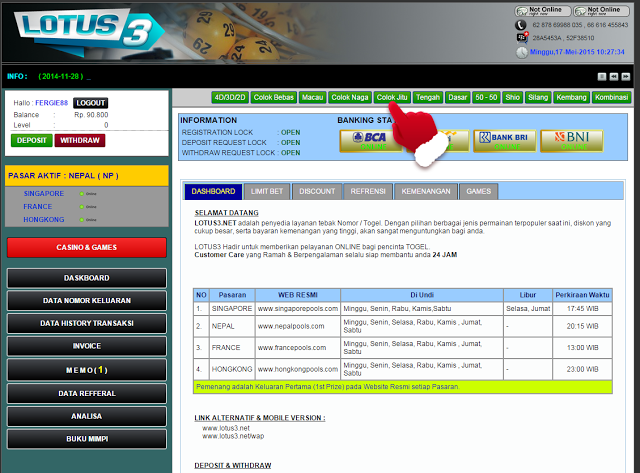The height and width of the screenshot is (473, 640).
Task: Click the phone contact icon
Action: tap(520, 25)
